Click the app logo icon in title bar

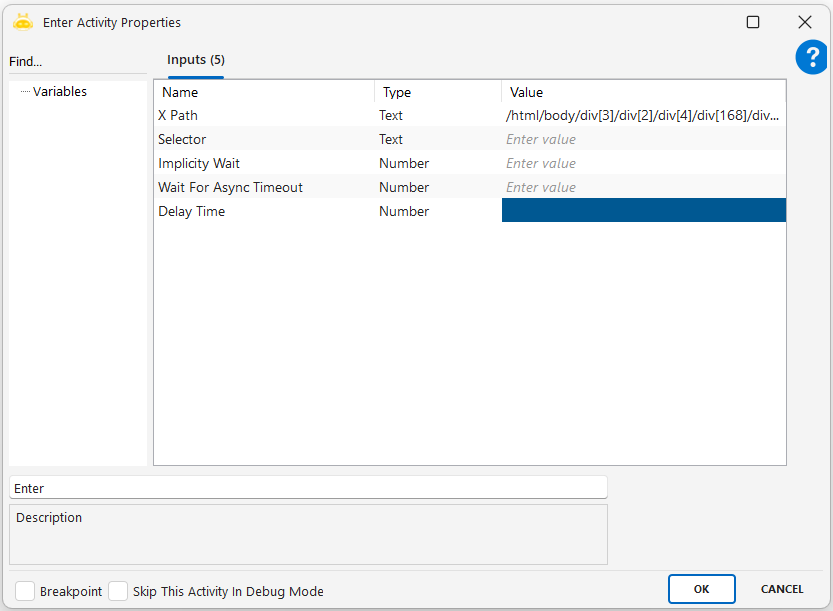coord(23,22)
